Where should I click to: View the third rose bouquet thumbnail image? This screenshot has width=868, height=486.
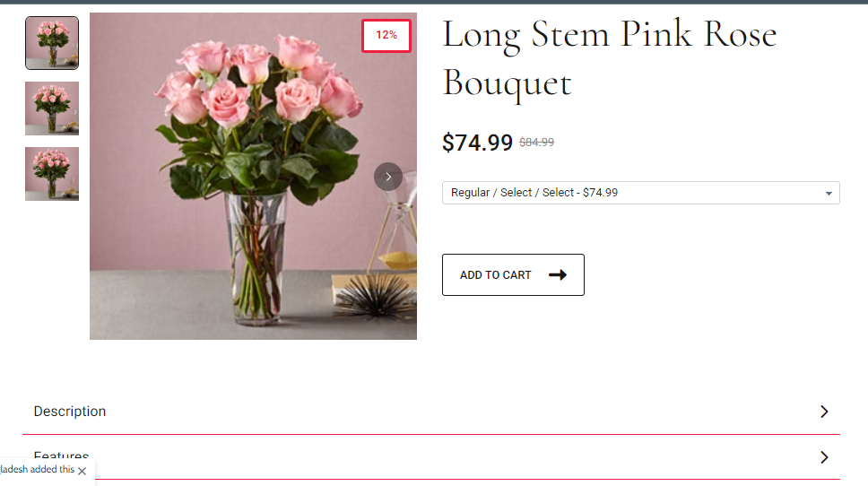52,174
